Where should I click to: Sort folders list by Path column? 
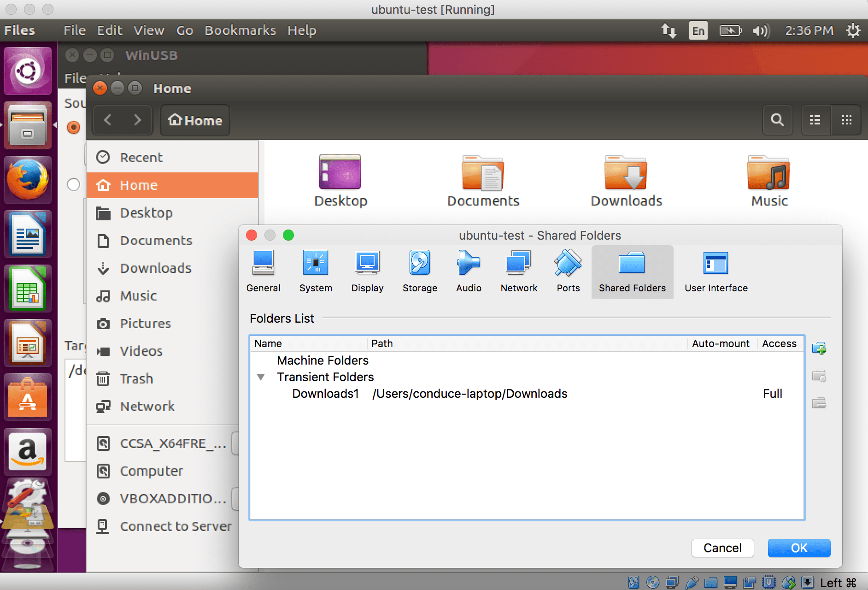(527, 343)
